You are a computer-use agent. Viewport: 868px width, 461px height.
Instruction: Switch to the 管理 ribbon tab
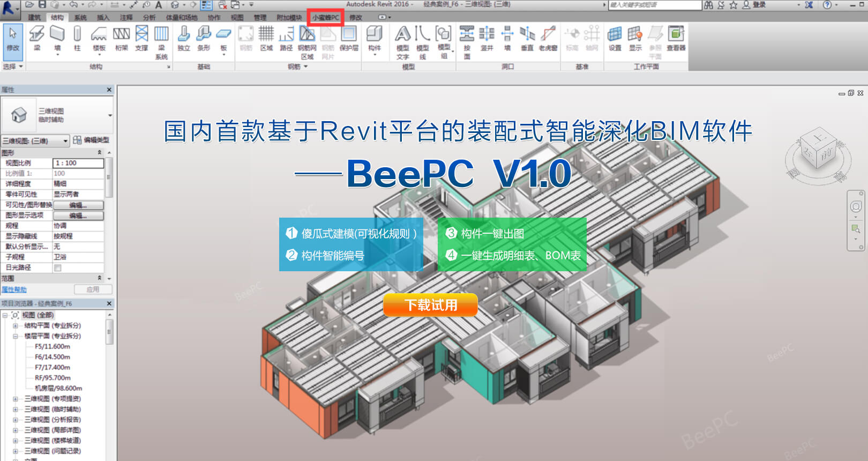[260, 18]
